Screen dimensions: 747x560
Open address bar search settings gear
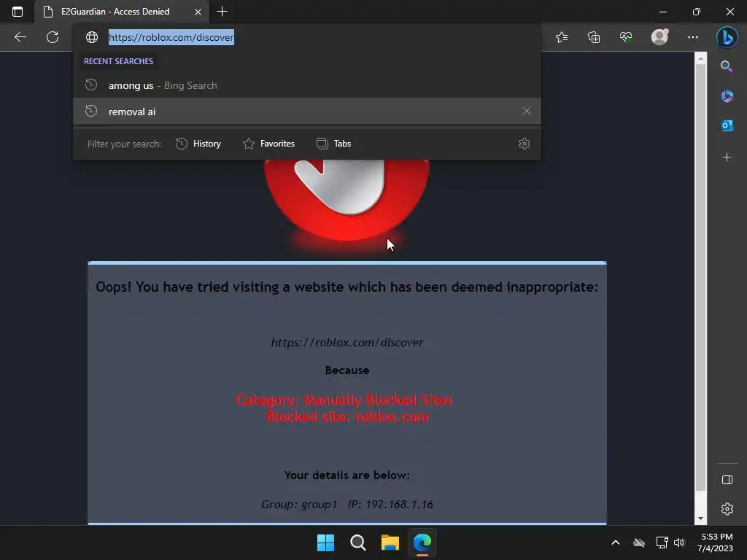524,144
